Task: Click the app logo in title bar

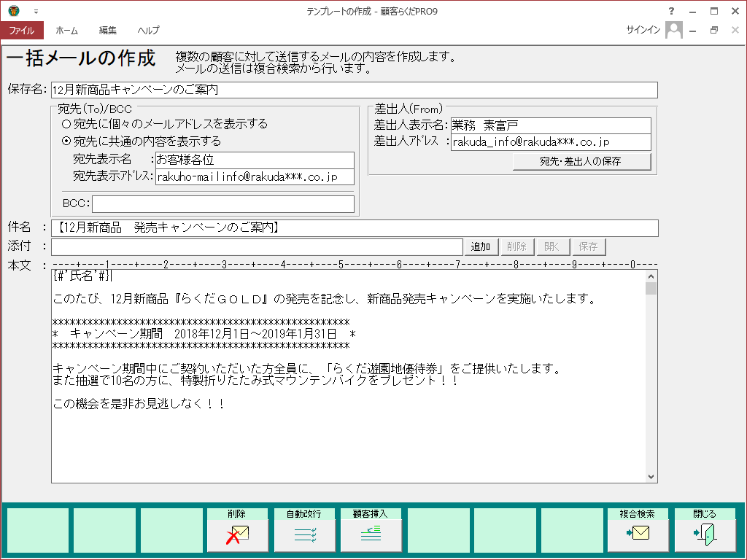Action: (x=14, y=12)
